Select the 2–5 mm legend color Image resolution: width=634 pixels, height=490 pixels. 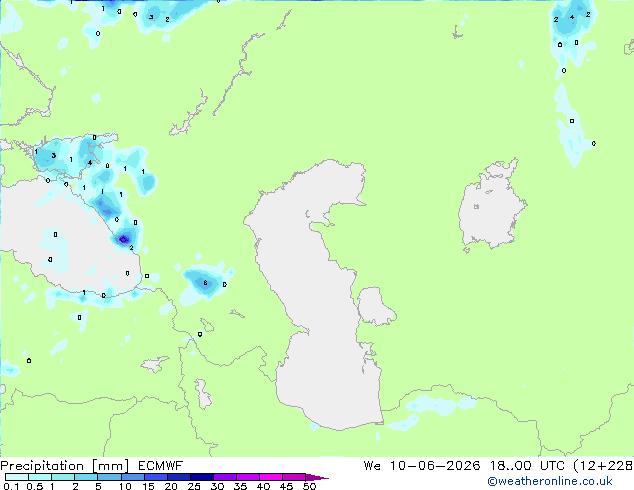click(x=86, y=477)
